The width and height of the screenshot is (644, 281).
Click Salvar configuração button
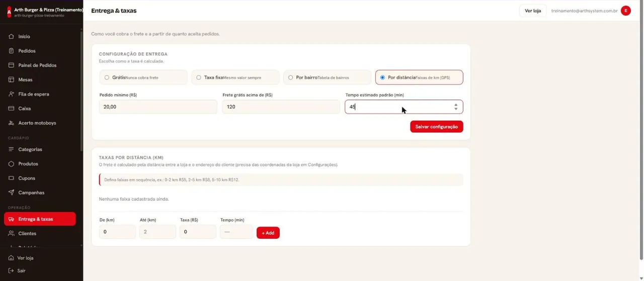point(436,127)
